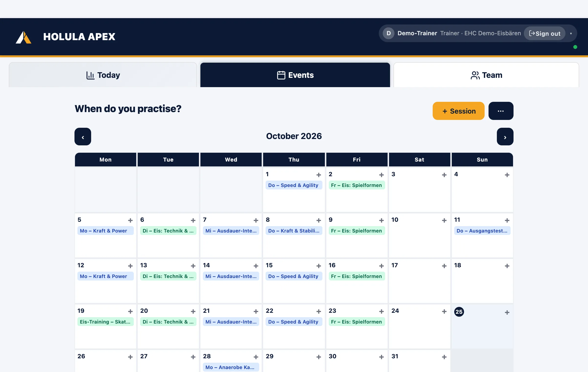Open 'Do – Ausgangstest...' on October 11
The image size is (588, 372).
click(482, 231)
